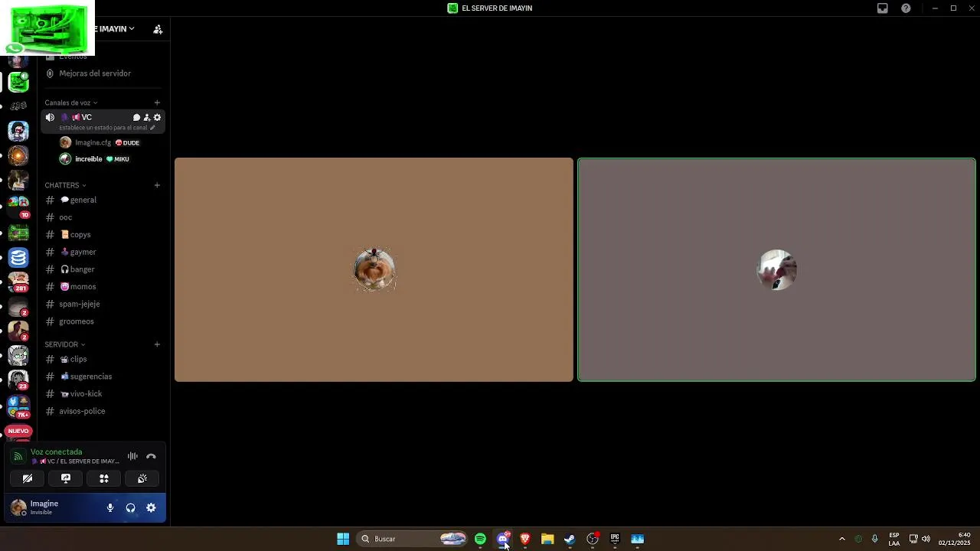Open the ooc channel

point(103,217)
